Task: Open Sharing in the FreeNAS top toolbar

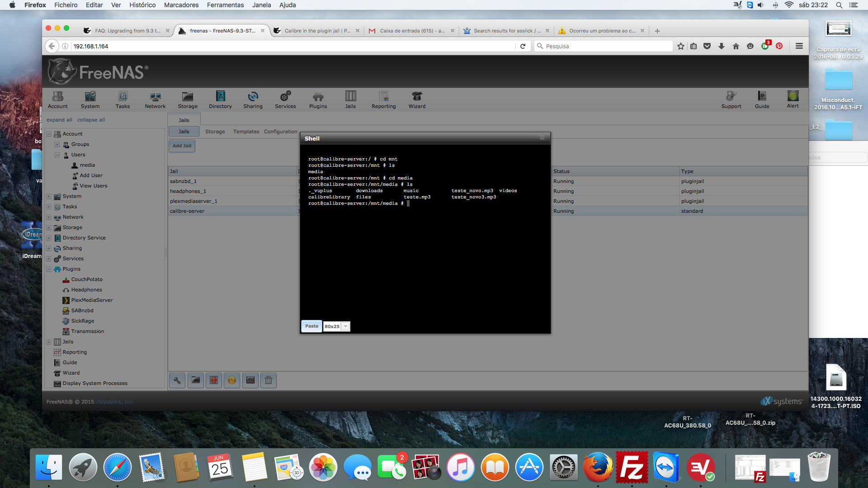Action: [253, 100]
